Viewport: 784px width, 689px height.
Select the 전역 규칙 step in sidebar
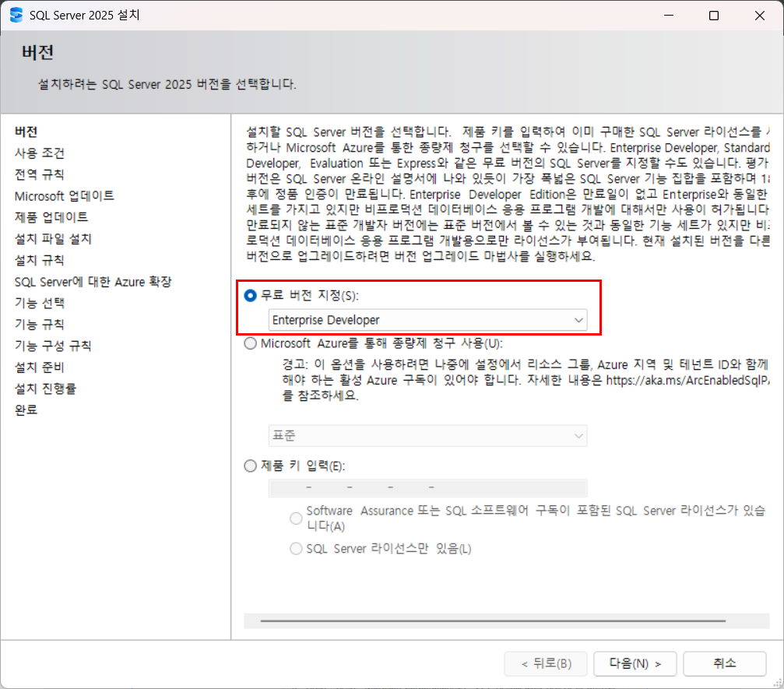point(40,174)
